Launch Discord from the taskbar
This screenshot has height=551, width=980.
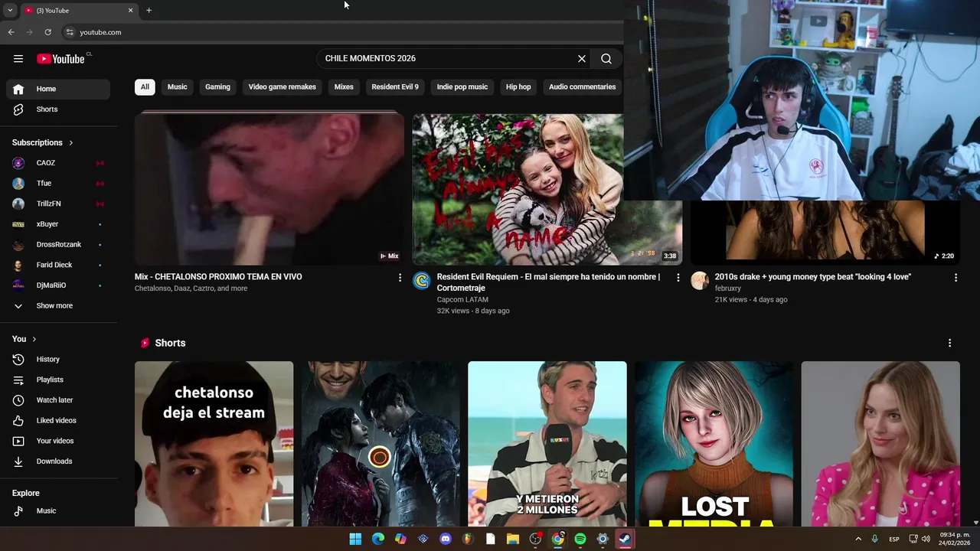[x=446, y=539]
